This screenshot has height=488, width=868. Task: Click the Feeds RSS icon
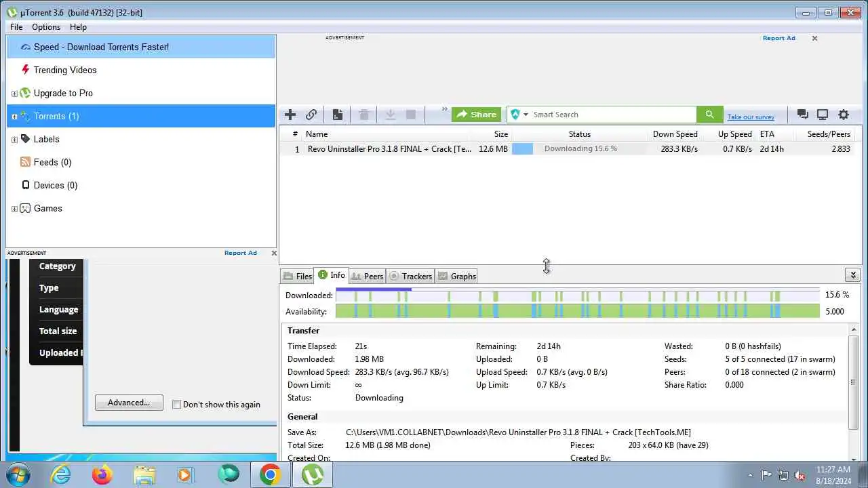tap(25, 162)
